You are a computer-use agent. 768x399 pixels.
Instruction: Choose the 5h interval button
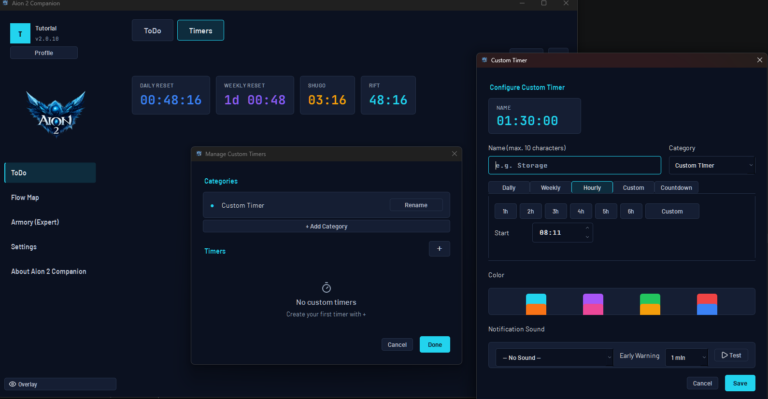click(x=605, y=211)
